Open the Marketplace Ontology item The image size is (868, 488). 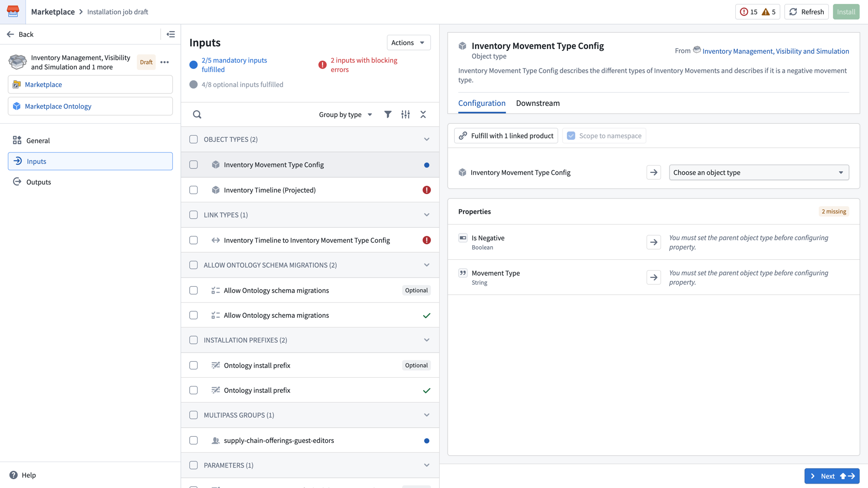point(90,106)
